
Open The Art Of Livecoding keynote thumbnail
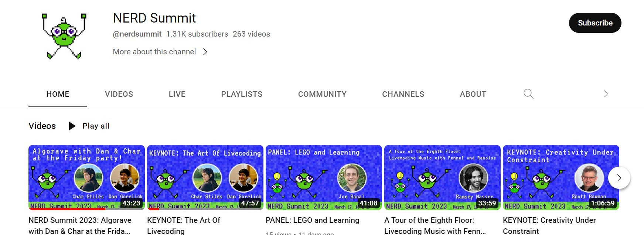205,177
